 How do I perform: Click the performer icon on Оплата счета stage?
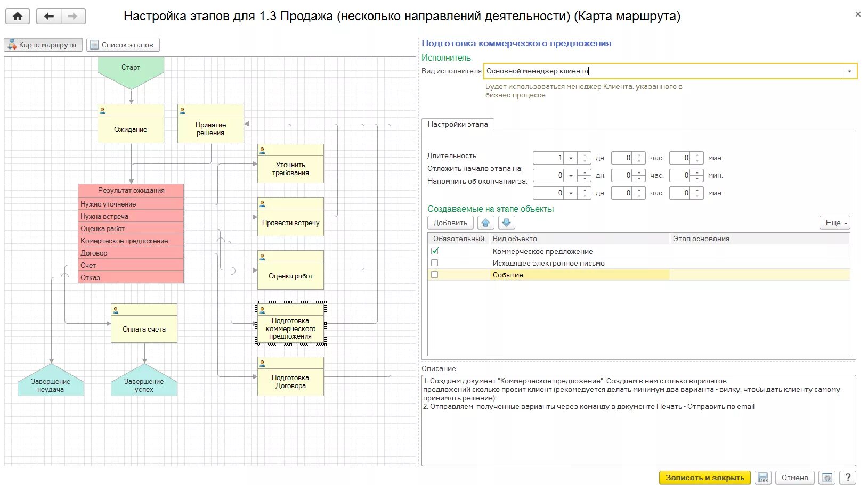[116, 310]
